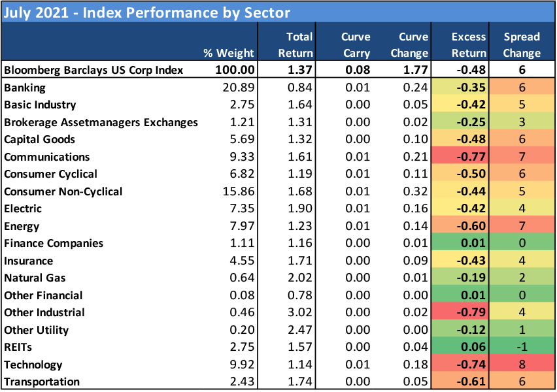Click the Natural Gas total return 2.02

click(301, 278)
